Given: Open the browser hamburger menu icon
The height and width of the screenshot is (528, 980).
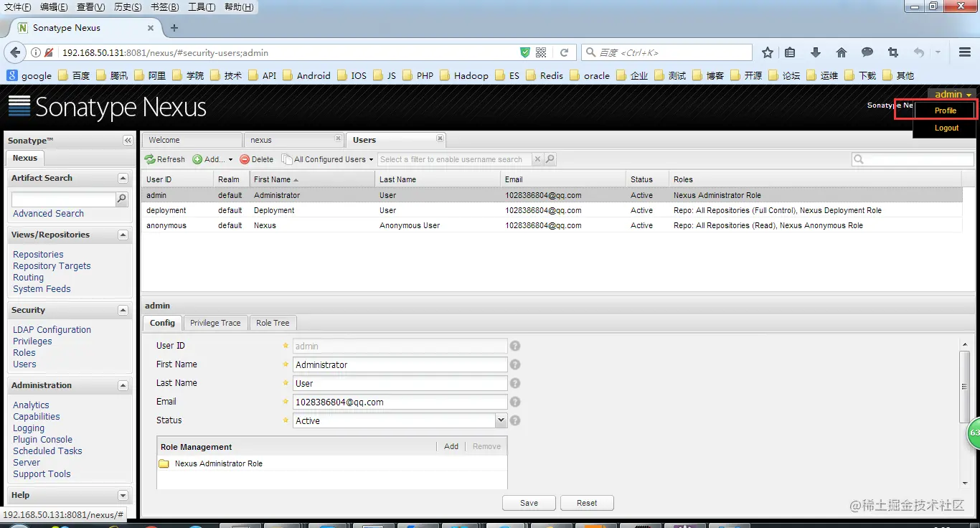Looking at the screenshot, I should click(x=965, y=52).
